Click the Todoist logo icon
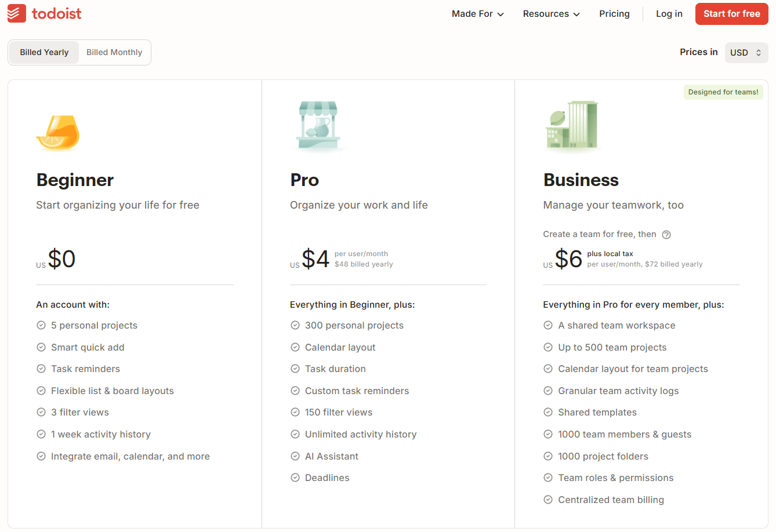 [x=17, y=13]
